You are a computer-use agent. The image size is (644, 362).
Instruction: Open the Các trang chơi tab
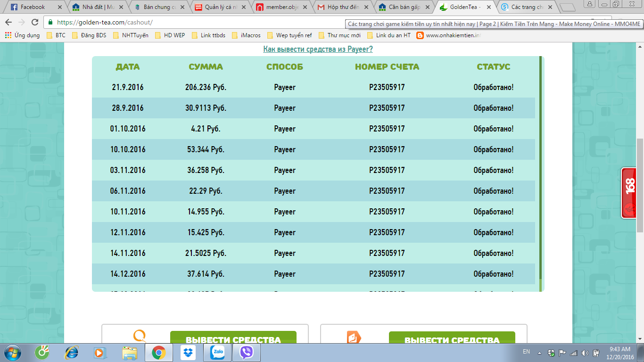point(528,7)
